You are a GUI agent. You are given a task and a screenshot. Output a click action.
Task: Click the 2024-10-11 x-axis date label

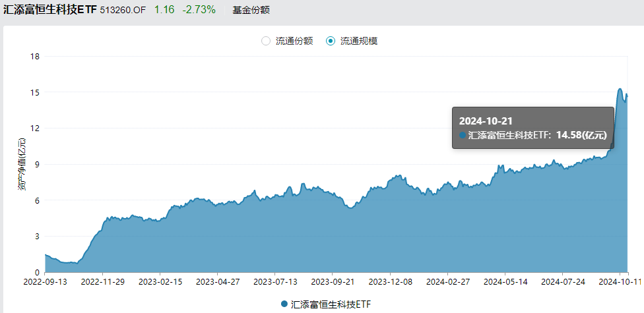click(x=619, y=281)
